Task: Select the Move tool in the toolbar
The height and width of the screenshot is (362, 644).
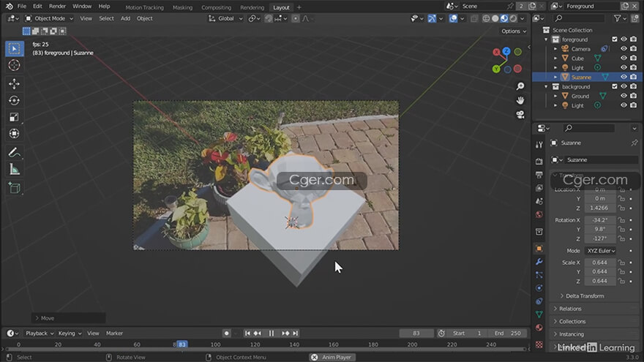Action: tap(14, 83)
